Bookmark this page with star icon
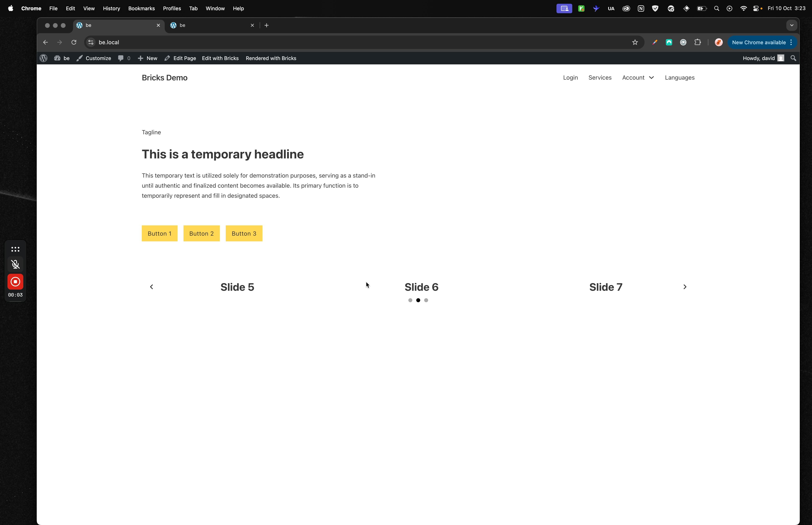 (635, 42)
